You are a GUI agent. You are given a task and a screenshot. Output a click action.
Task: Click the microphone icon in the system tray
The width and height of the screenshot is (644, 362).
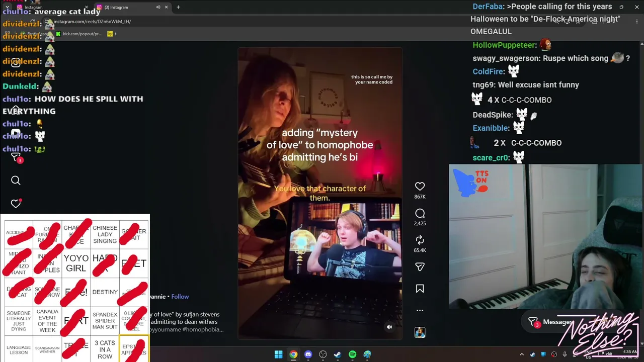point(565,354)
